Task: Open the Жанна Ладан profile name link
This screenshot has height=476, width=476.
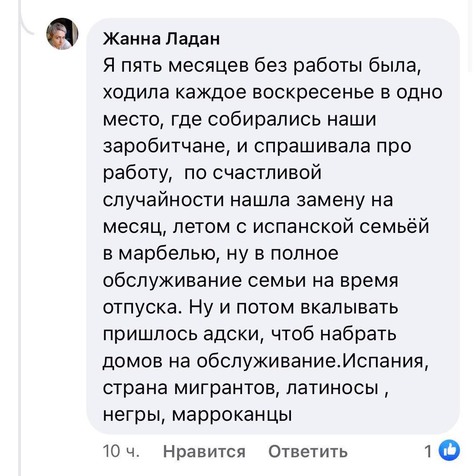Action: (x=161, y=40)
